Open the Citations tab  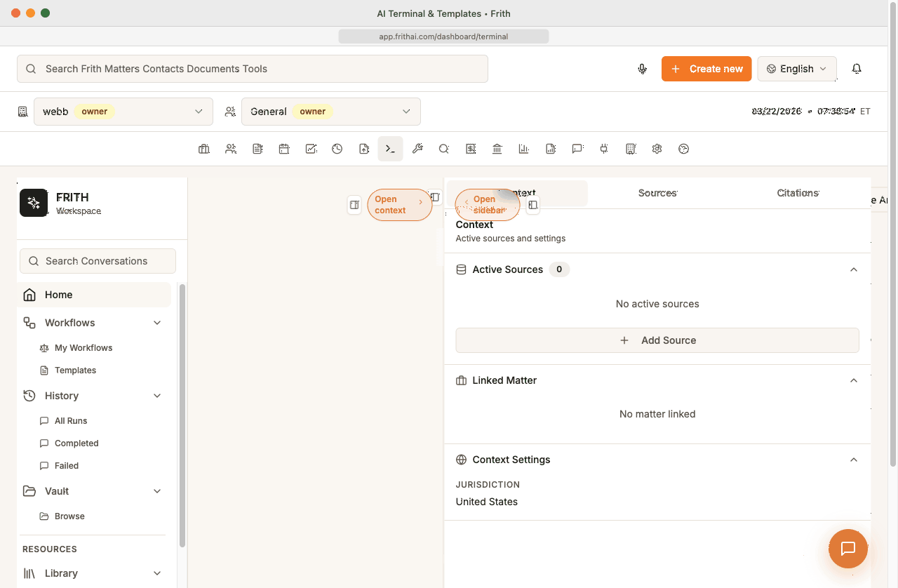(x=797, y=192)
